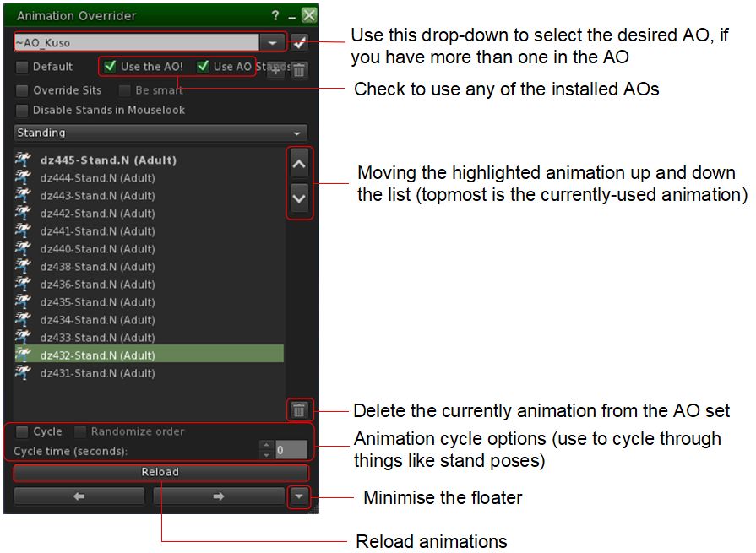Enable the Override Sits checkbox
This screenshot has width=756, height=553.
23,90
